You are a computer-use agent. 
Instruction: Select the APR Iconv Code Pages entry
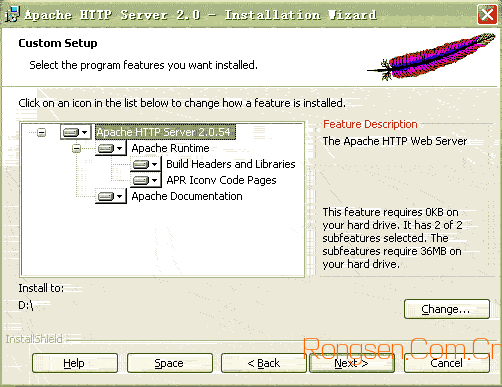click(221, 180)
